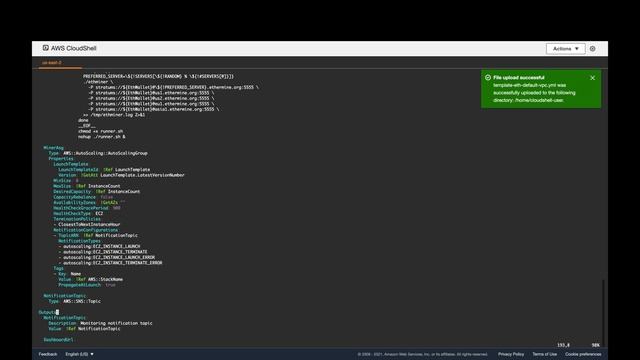
Task: Click the terminal vertical scrollbar thumb
Action: (603, 312)
